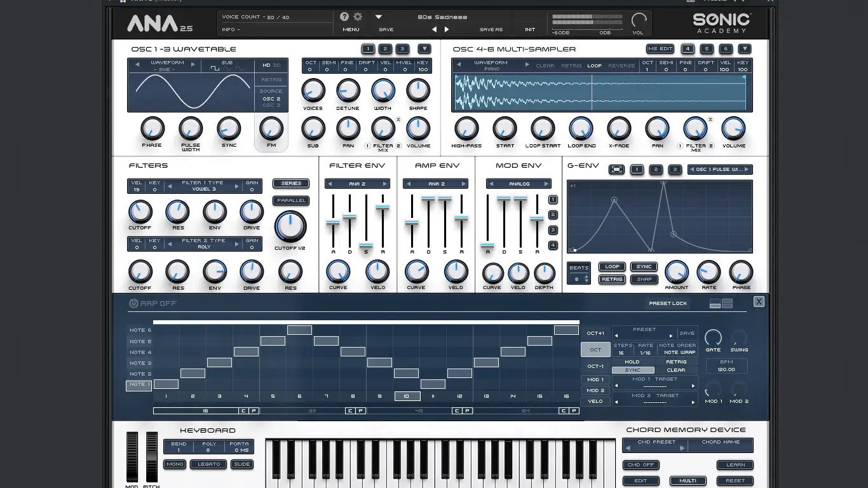This screenshot has width=868, height=488.
Task: Click the DETUNE knob
Action: click(348, 91)
